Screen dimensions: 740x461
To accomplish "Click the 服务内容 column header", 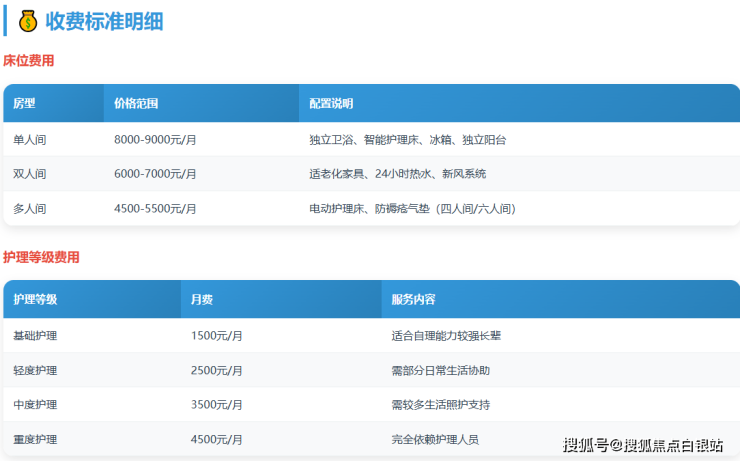I will coord(413,299).
